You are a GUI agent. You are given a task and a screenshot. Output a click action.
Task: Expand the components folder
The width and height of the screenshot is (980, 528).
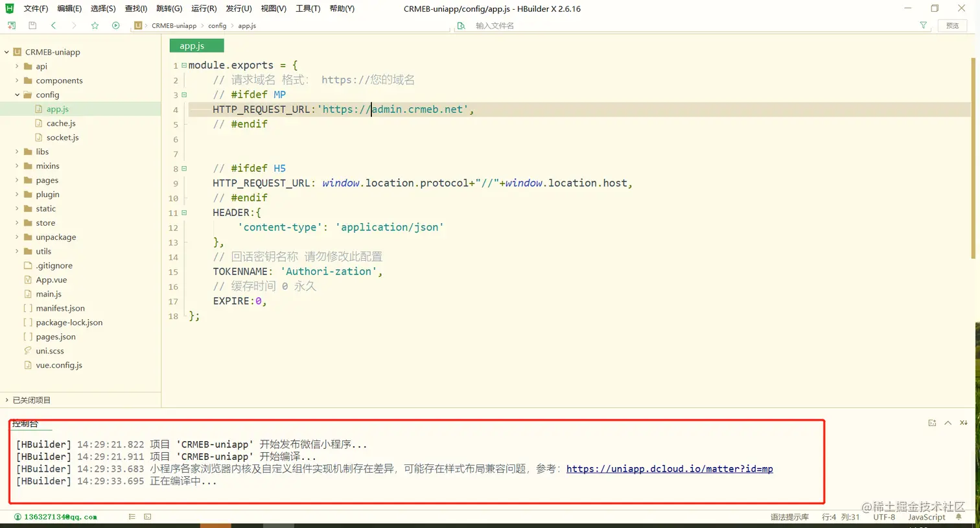17,80
